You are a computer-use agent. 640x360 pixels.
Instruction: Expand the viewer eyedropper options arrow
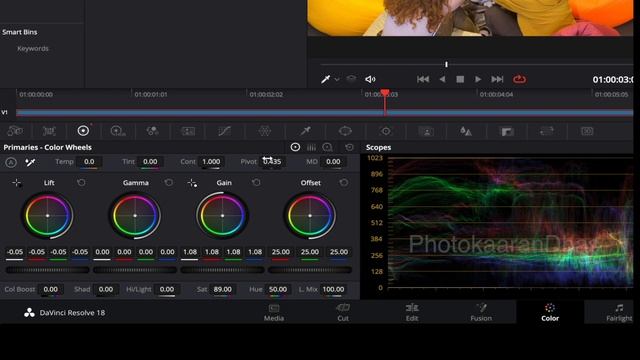337,80
